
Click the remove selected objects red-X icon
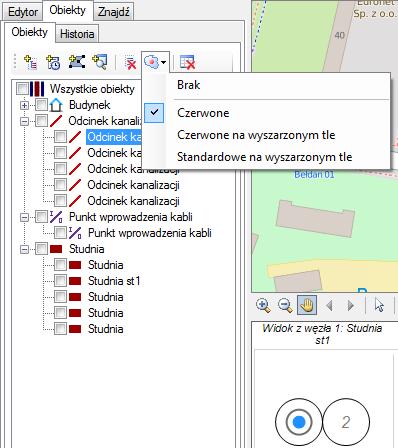pos(130,62)
